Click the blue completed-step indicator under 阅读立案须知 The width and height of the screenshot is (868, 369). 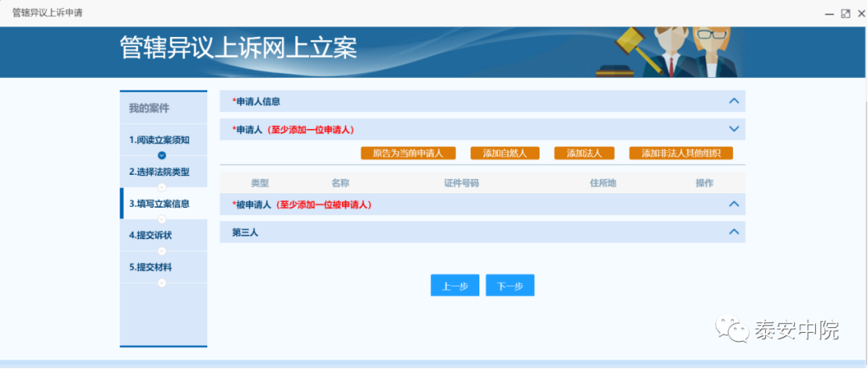[161, 156]
